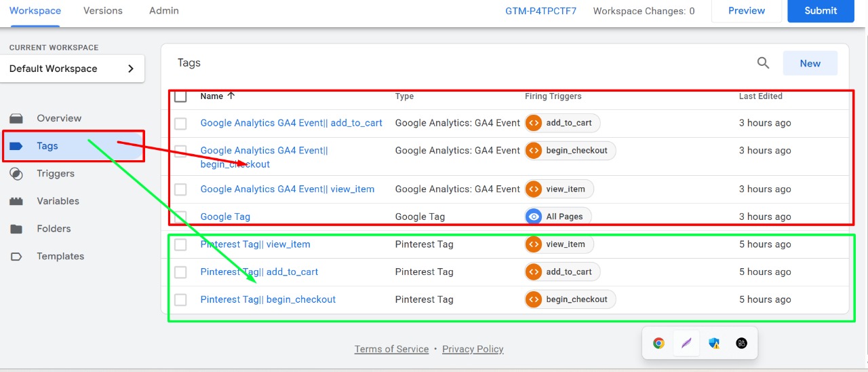Image resolution: width=868 pixels, height=372 pixels.
Task: Click the Folders folder icon
Action: (x=16, y=229)
